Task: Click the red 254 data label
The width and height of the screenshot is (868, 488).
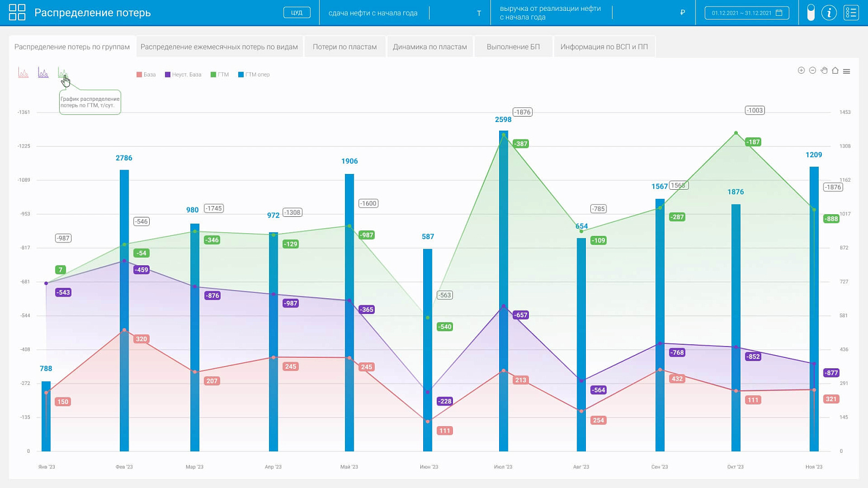Action: (598, 420)
